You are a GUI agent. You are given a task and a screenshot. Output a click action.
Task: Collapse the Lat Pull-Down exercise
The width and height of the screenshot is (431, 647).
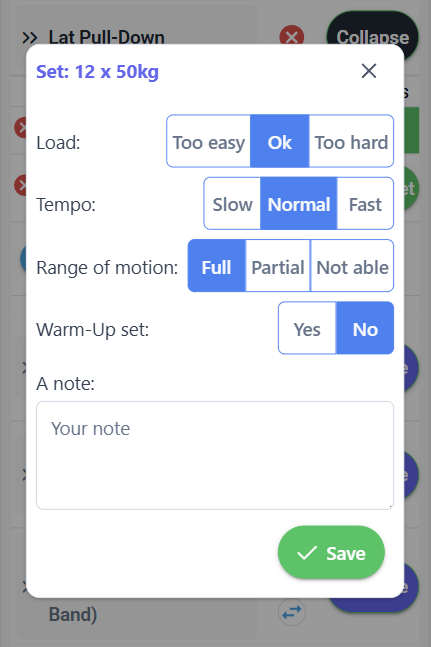click(x=372, y=37)
